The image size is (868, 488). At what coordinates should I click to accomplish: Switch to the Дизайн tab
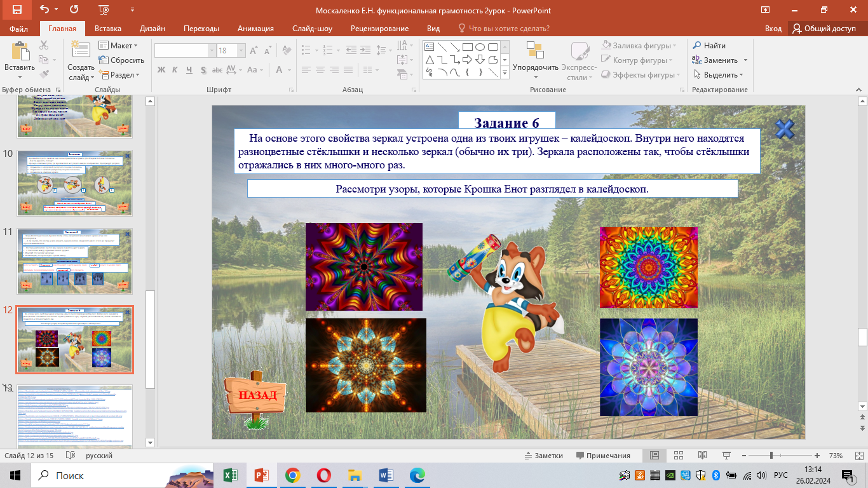point(153,29)
